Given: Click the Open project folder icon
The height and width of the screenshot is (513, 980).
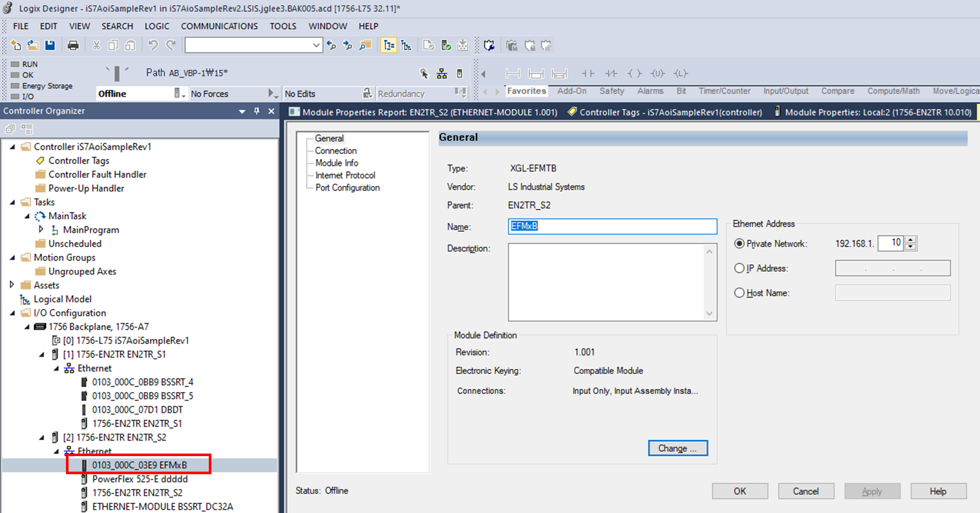Looking at the screenshot, I should pyautogui.click(x=33, y=45).
